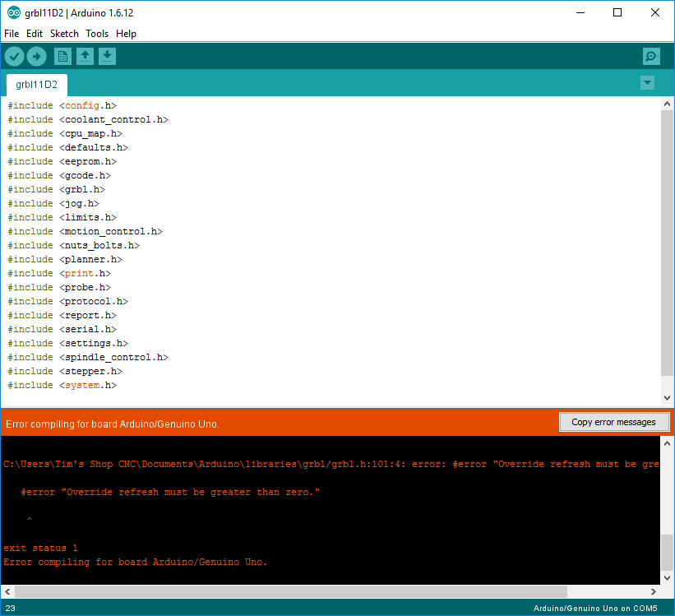The width and height of the screenshot is (675, 616).
Task: Click the console scrollbar down arrow
Action: 668,578
